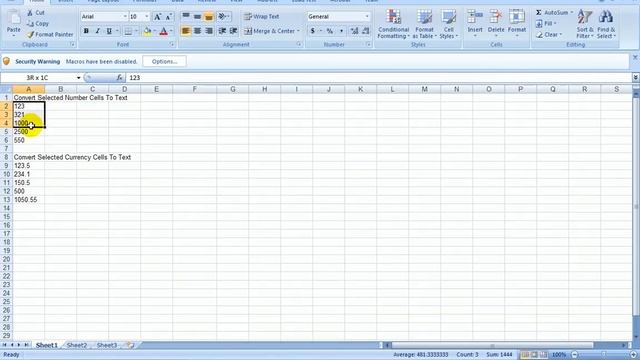This screenshot has width=640, height=360.
Task: Toggle Bottom Align
Action: click(x=209, y=17)
